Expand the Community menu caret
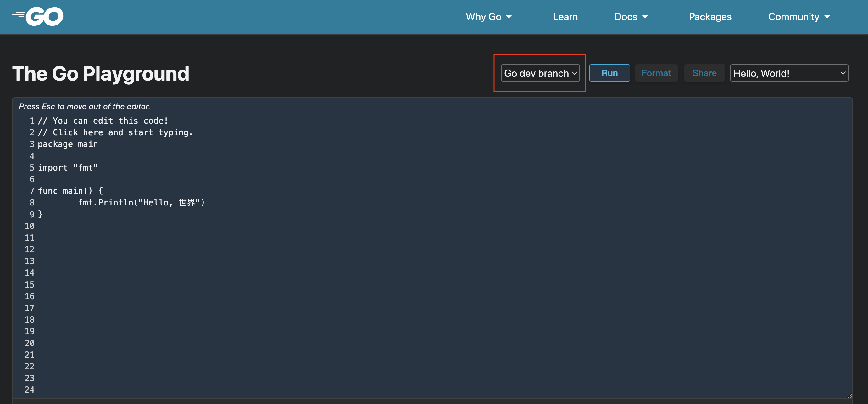The image size is (868, 404). (827, 17)
